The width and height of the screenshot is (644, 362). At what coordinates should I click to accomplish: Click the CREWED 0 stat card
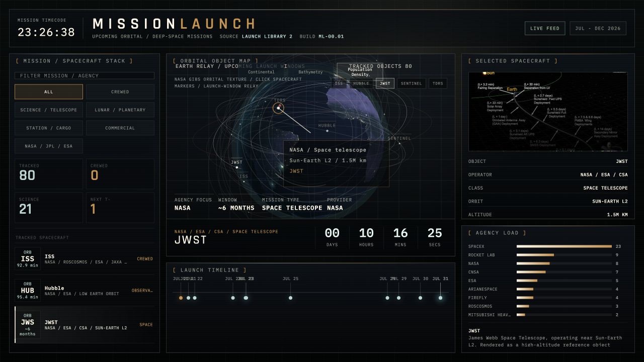point(120,174)
